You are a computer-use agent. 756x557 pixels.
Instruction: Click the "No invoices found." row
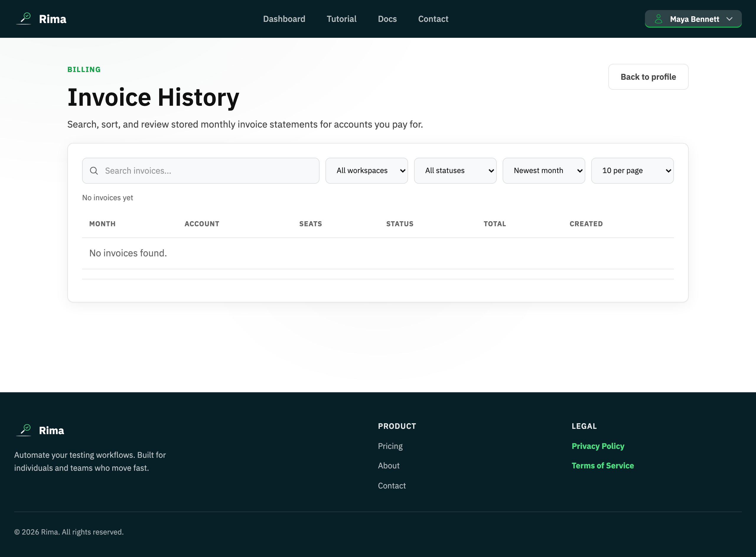[378, 253]
